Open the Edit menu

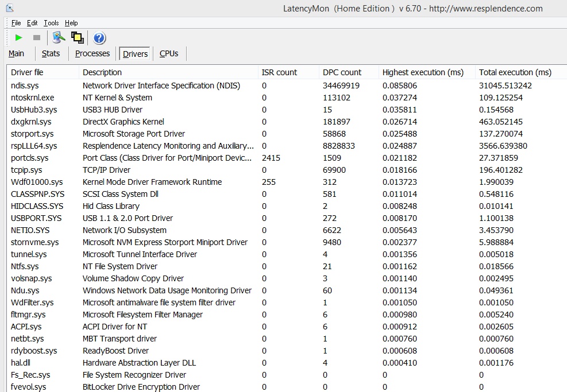coord(32,23)
